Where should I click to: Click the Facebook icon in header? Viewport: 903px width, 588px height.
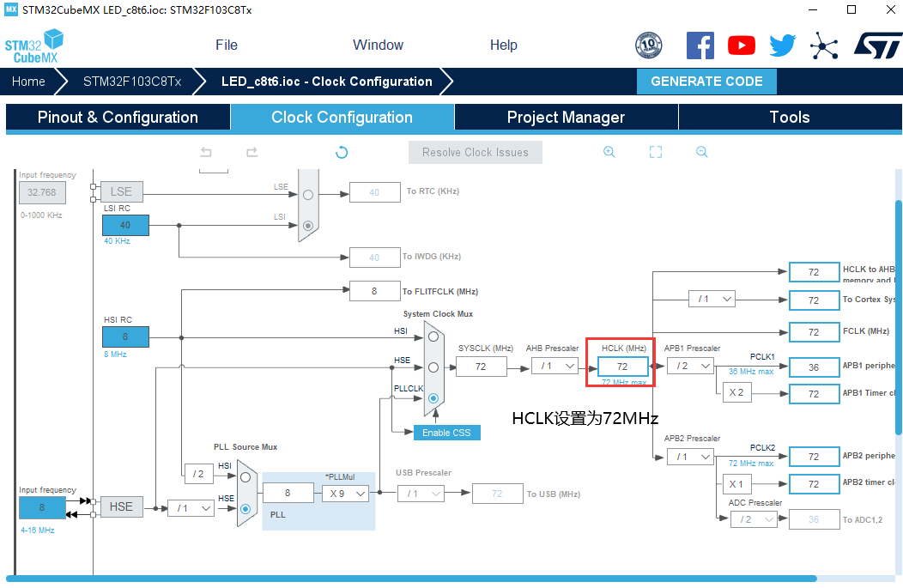coord(700,45)
